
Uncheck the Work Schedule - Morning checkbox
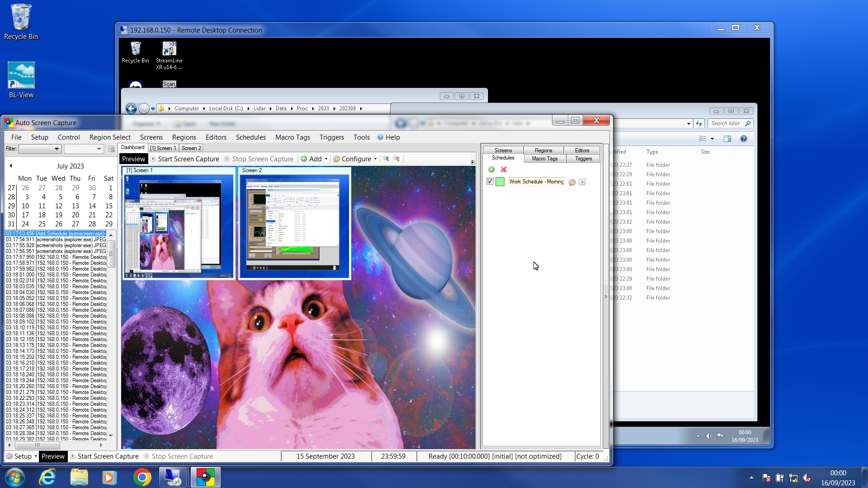pos(490,182)
